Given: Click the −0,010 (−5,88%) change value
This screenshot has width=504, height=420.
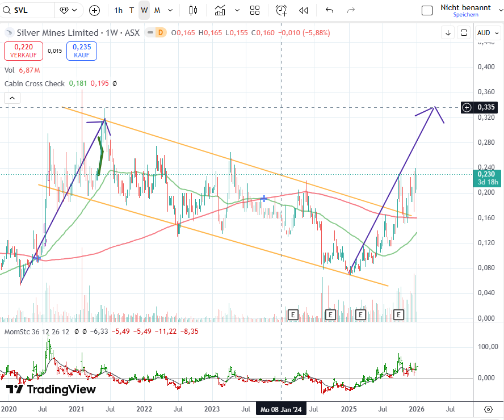Looking at the screenshot, I should [304, 33].
